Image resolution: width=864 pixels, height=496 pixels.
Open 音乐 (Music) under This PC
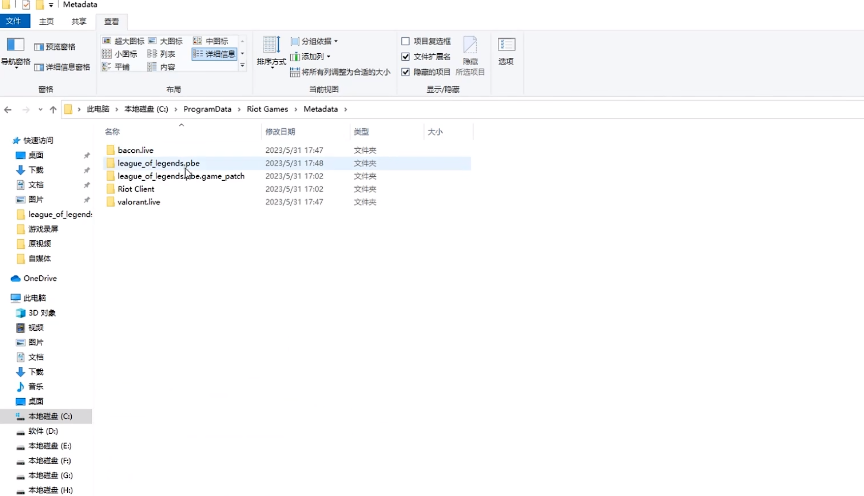click(30, 386)
